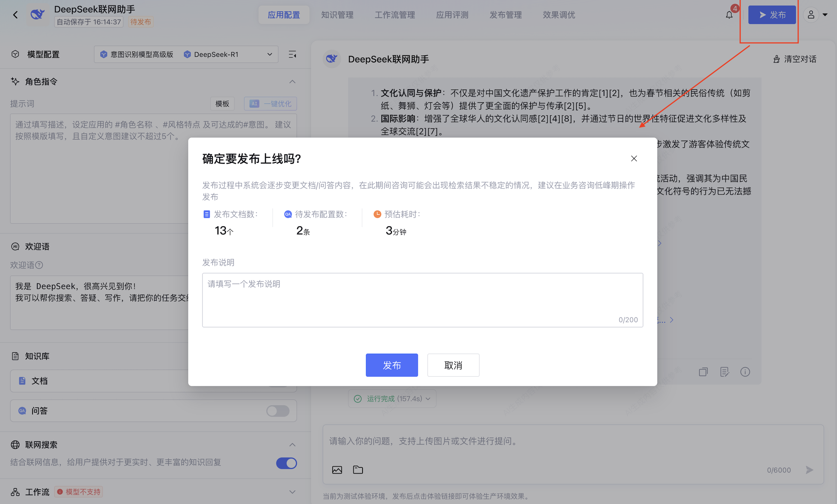
Task: Click the info icon under the reply
Action: [x=745, y=372]
